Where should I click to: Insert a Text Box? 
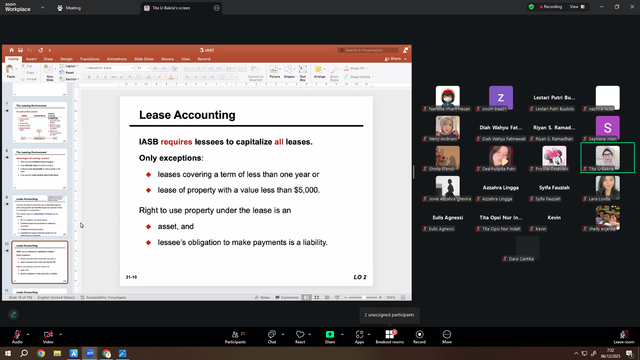pyautogui.click(x=303, y=73)
